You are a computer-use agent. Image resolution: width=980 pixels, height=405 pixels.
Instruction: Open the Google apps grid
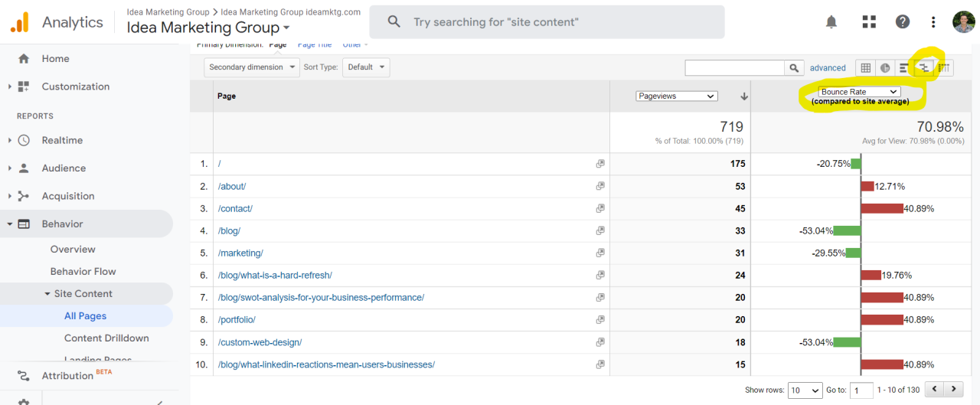[868, 22]
